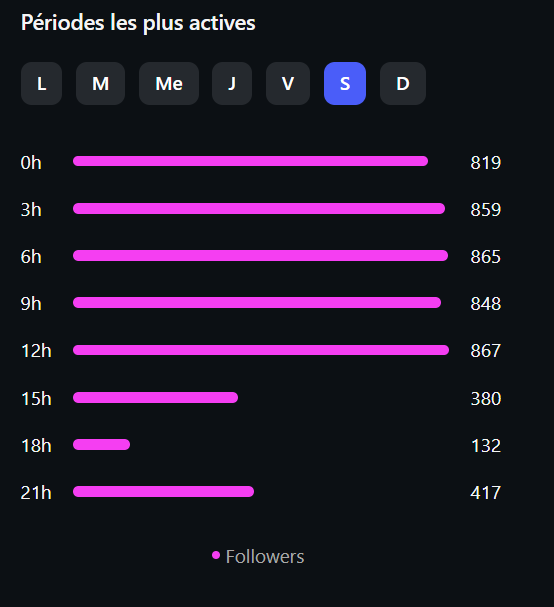554x607 pixels.
Task: Click the 867 value at 12h
Action: coord(485,351)
